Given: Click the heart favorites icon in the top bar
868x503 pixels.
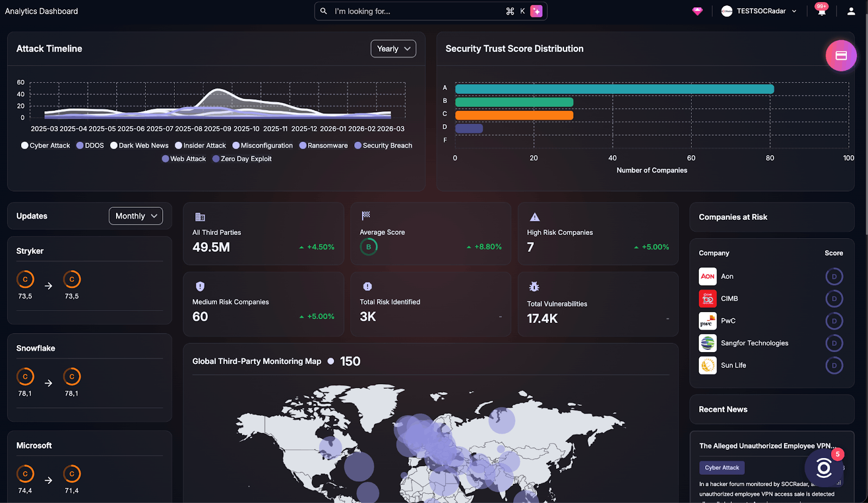Looking at the screenshot, I should pyautogui.click(x=698, y=11).
